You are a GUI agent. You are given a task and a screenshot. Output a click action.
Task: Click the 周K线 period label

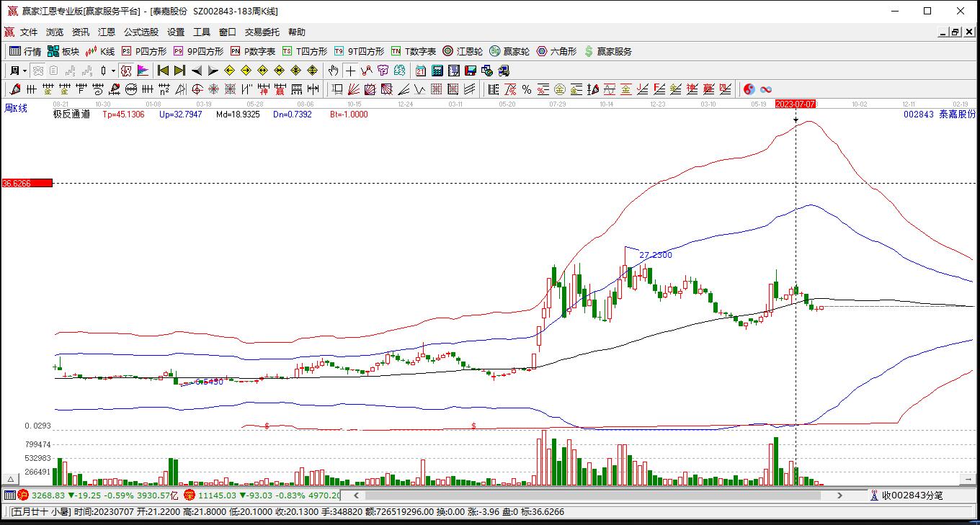[16, 108]
